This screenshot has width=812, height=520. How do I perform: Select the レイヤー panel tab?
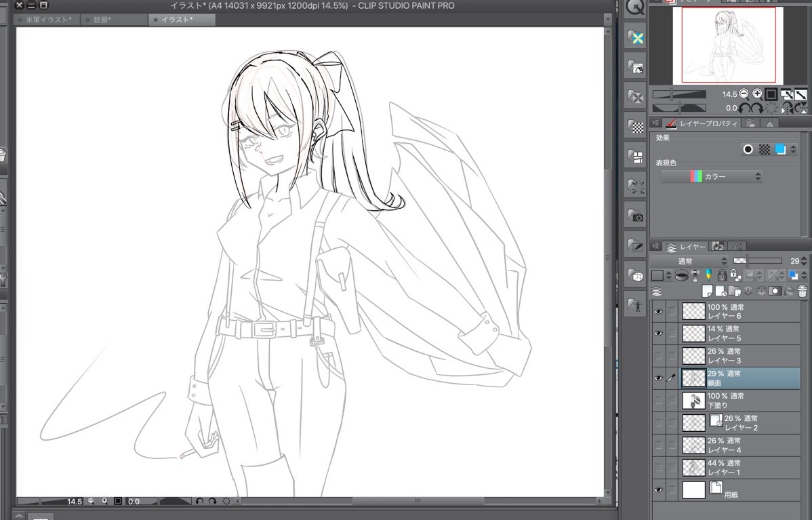686,247
